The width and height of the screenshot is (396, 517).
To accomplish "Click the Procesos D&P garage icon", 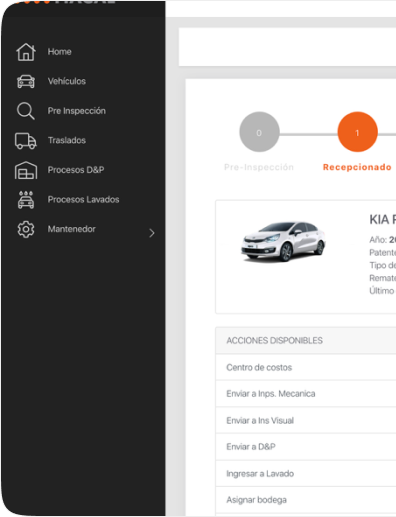I will click(x=26, y=170).
